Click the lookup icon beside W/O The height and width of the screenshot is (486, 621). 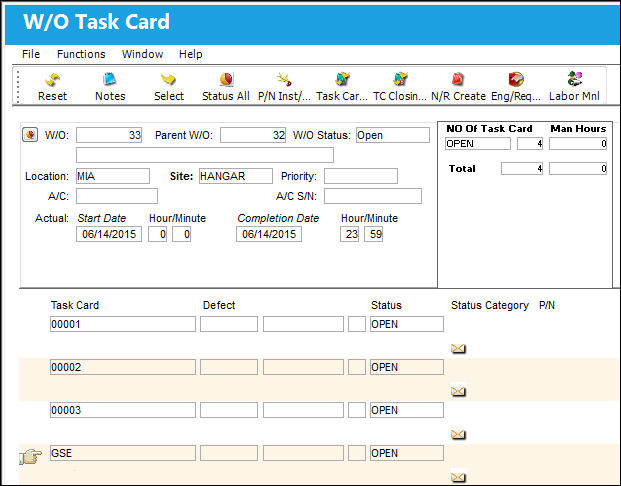[30, 135]
